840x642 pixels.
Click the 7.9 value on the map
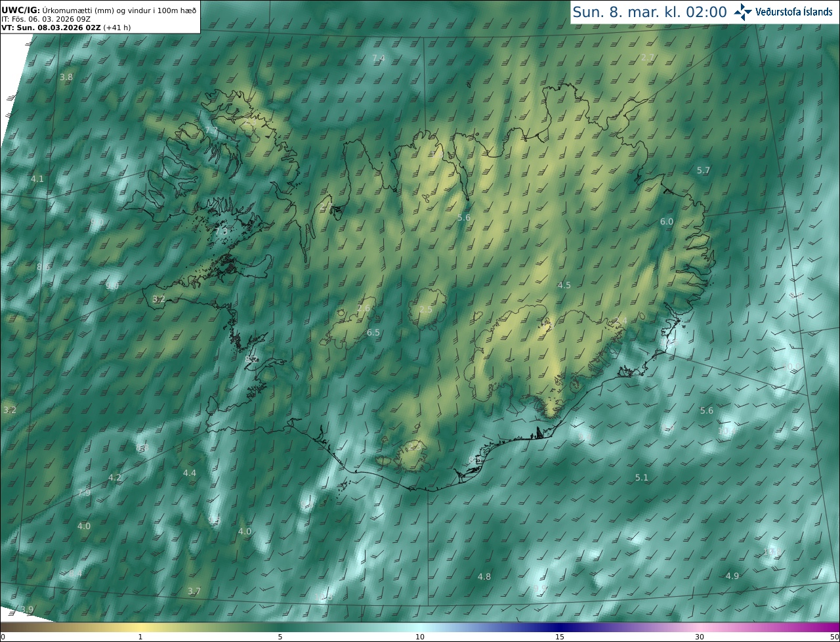pos(84,492)
